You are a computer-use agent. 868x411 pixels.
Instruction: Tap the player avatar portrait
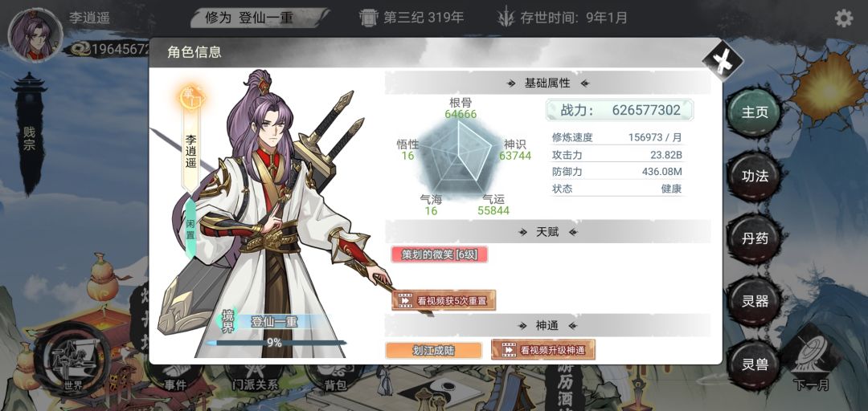[35, 35]
